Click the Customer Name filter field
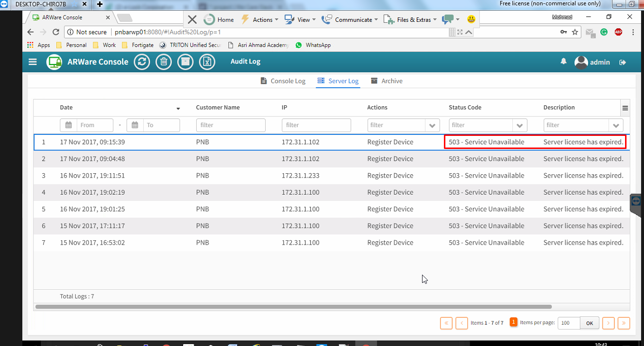644x346 pixels. tap(231, 125)
